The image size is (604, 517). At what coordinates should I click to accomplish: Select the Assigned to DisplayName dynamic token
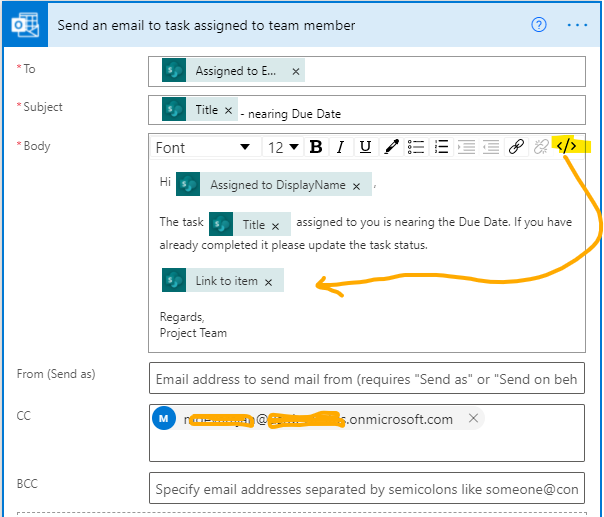pyautogui.click(x=274, y=185)
